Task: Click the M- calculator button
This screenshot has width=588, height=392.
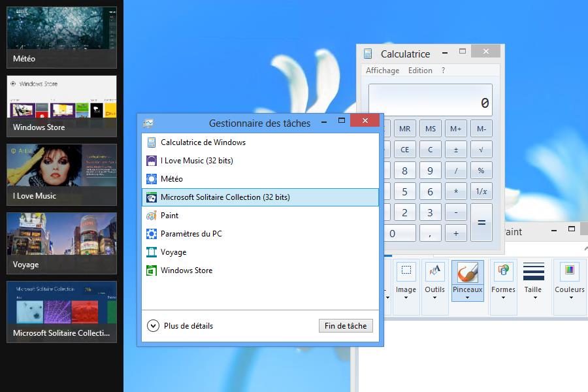Action: (482, 129)
